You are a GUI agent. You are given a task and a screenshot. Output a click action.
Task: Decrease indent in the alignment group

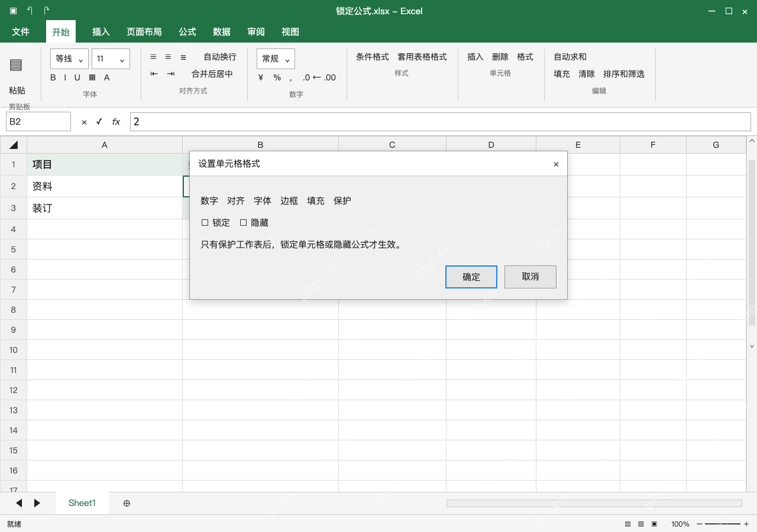click(154, 73)
